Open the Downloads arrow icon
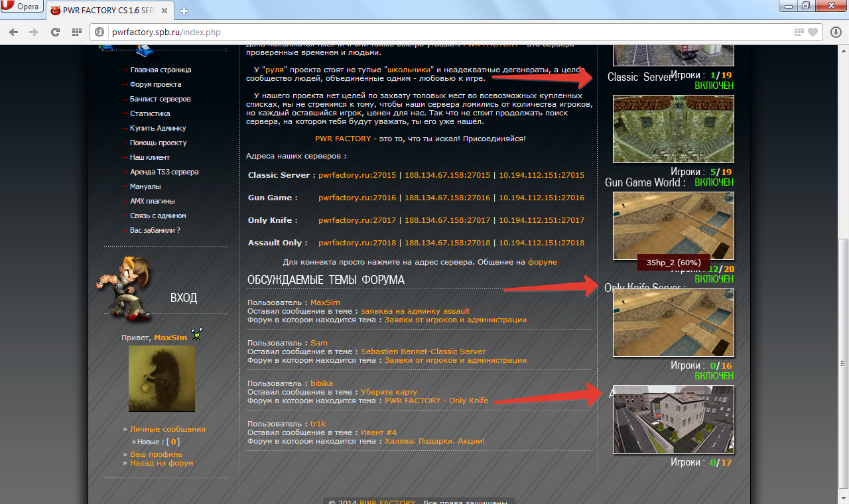The width and height of the screenshot is (849, 504). click(x=836, y=32)
